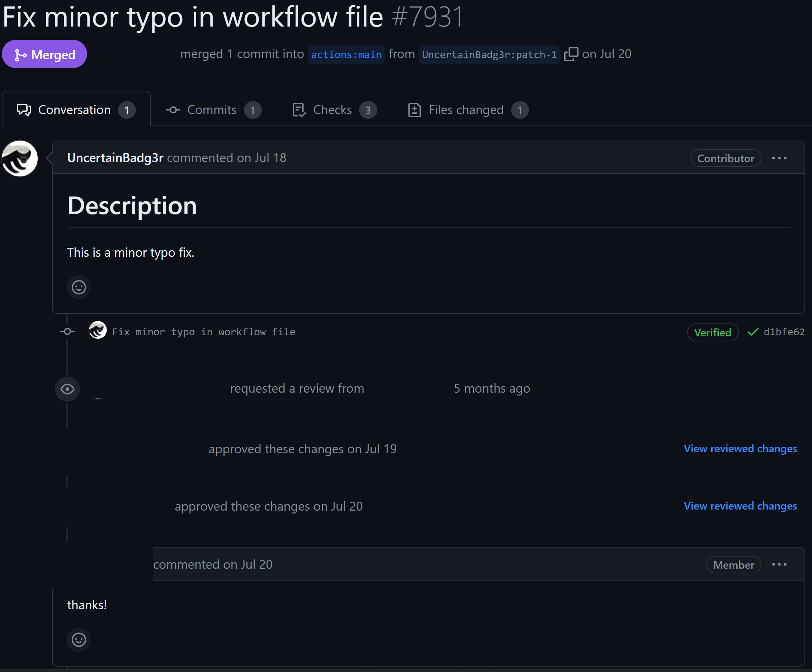This screenshot has height=672, width=812.
Task: Open the actions:main branch link
Action: 346,55
